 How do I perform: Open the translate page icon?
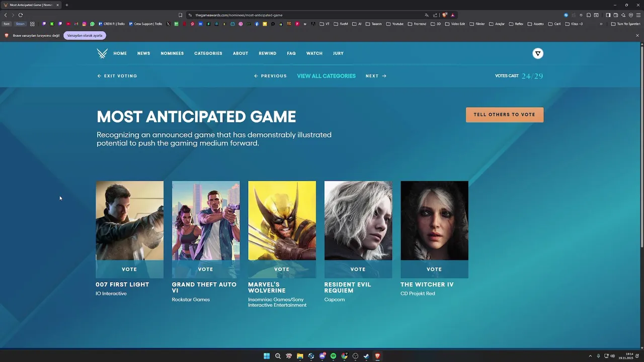click(x=427, y=15)
